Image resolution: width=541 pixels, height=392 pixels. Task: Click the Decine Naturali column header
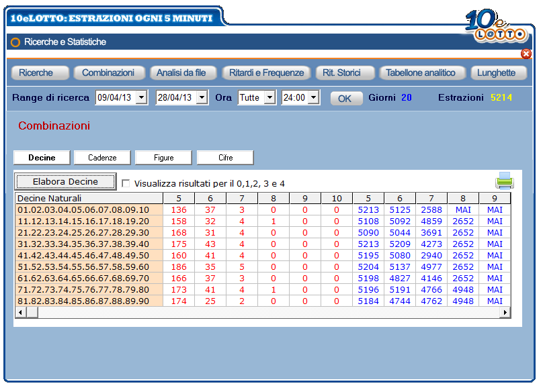pyautogui.click(x=89, y=199)
